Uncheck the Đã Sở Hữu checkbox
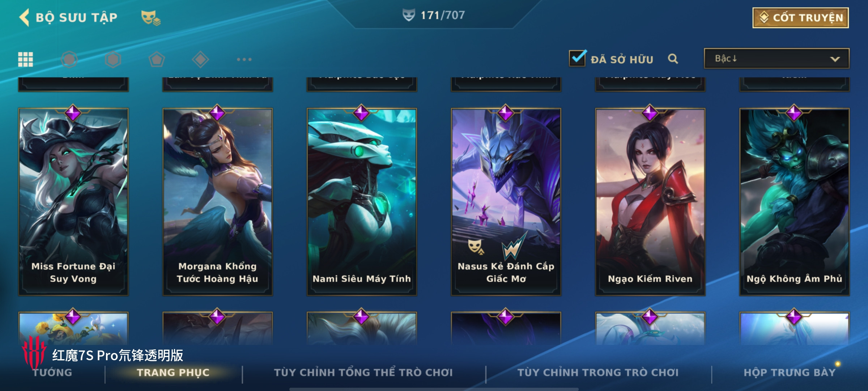Screen dimensions: 868x391 (x=577, y=58)
